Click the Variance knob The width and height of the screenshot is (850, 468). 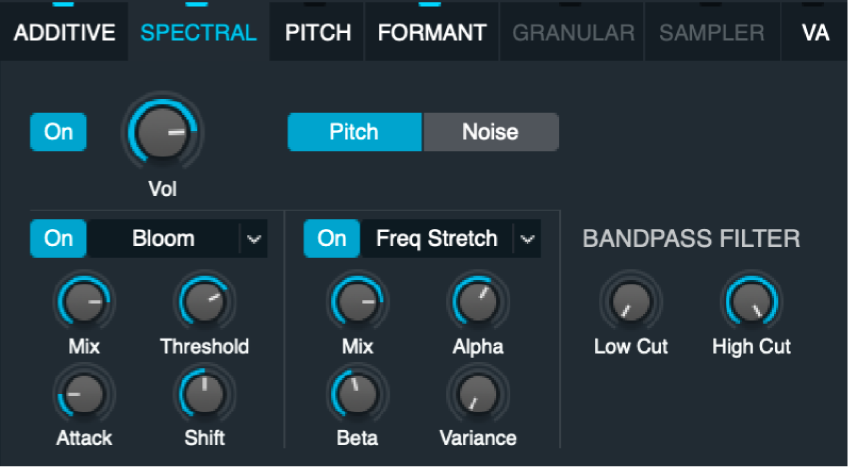[478, 395]
